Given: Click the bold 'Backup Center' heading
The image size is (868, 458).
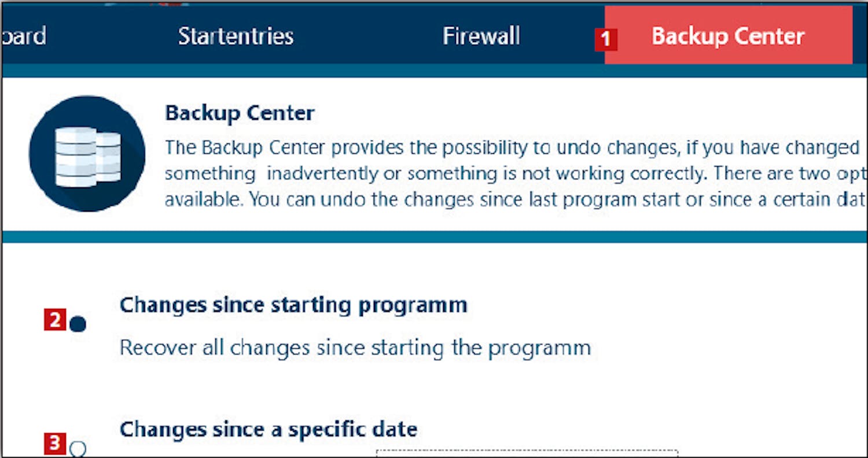Looking at the screenshot, I should click(240, 113).
